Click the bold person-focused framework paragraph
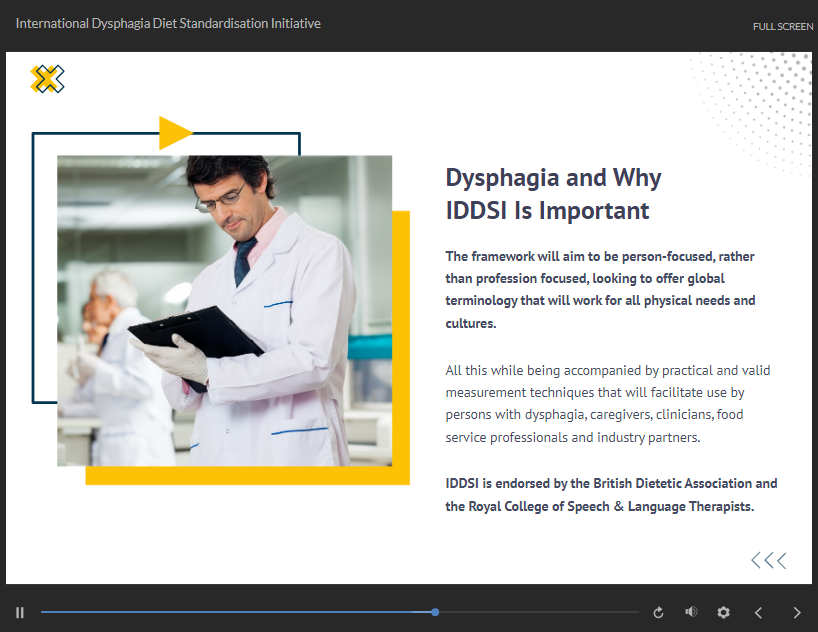818x632 pixels. coord(600,290)
